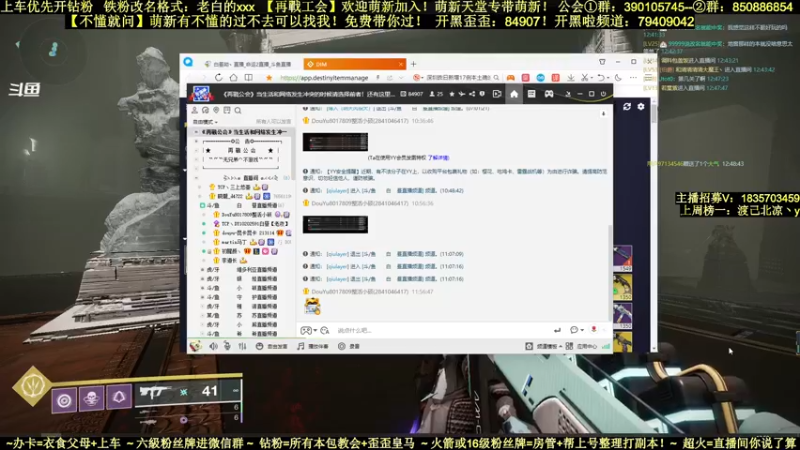Viewport: 800px width, 450px height.
Task: Search the channel list with magnifier icon
Action: coord(238,110)
